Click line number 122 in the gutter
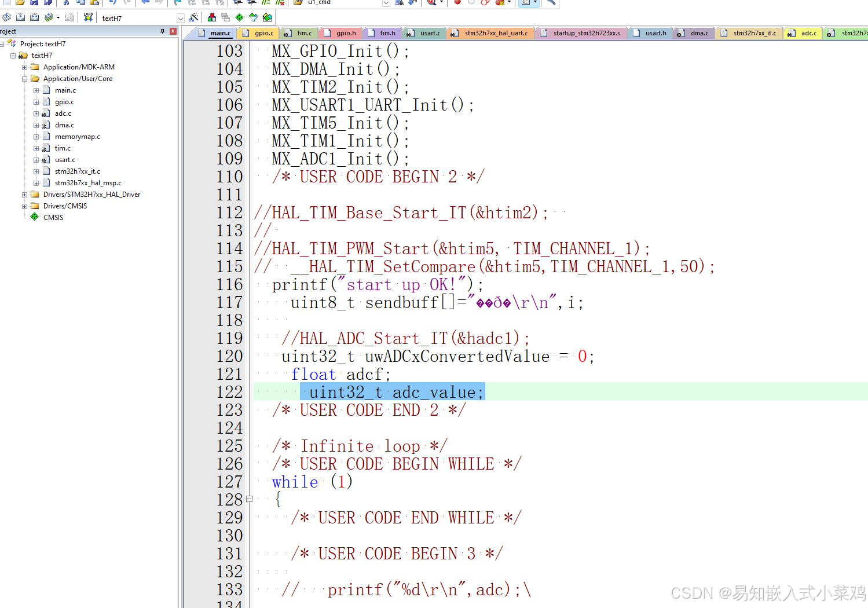The width and height of the screenshot is (868, 608). click(229, 392)
